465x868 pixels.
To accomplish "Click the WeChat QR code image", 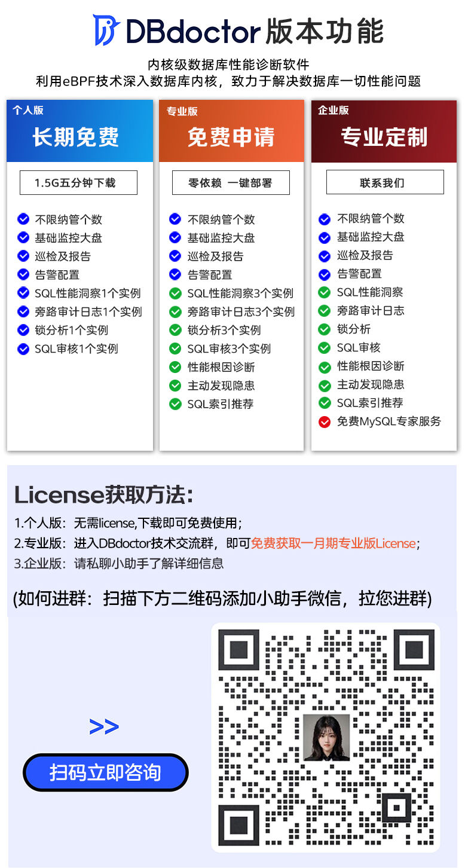I will pos(326,737).
